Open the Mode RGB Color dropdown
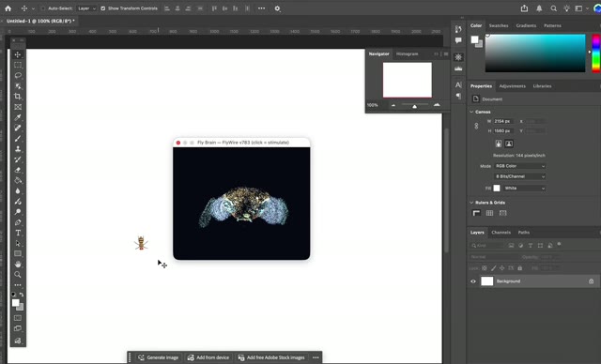The width and height of the screenshot is (601, 364). pos(519,166)
